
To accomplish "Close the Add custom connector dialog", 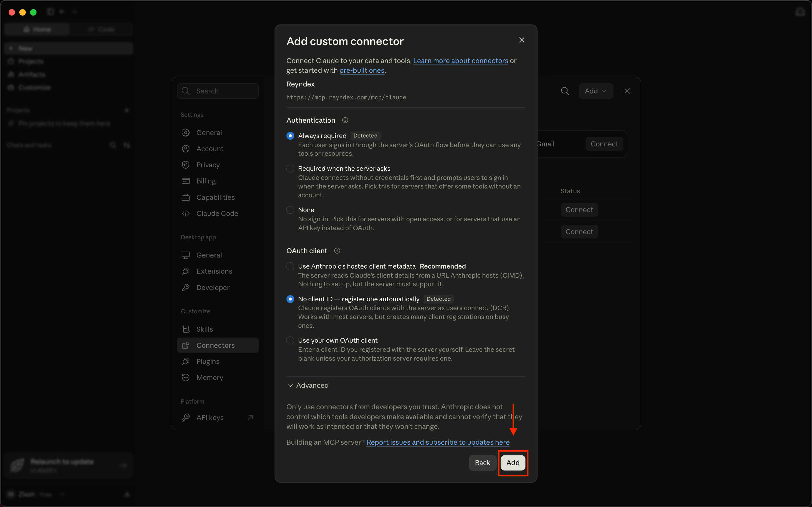I will pos(522,40).
